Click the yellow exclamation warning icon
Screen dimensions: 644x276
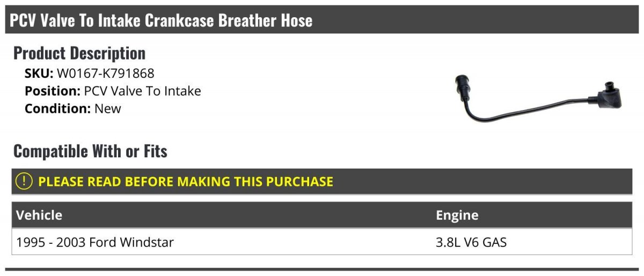[x=24, y=181]
